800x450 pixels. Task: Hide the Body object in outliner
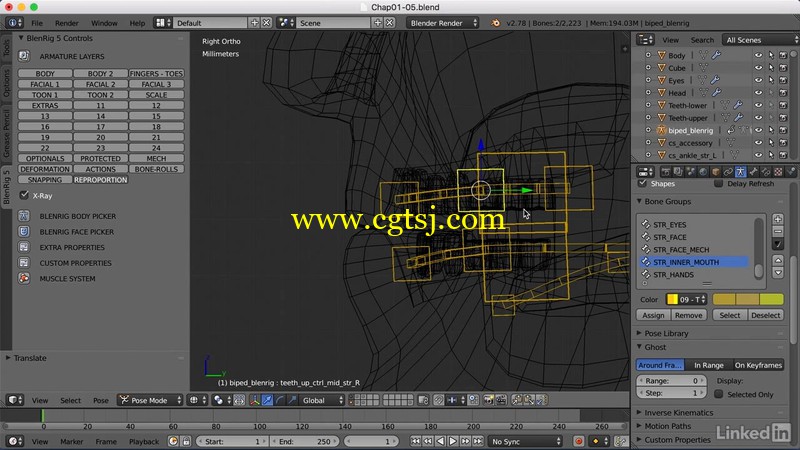point(759,55)
